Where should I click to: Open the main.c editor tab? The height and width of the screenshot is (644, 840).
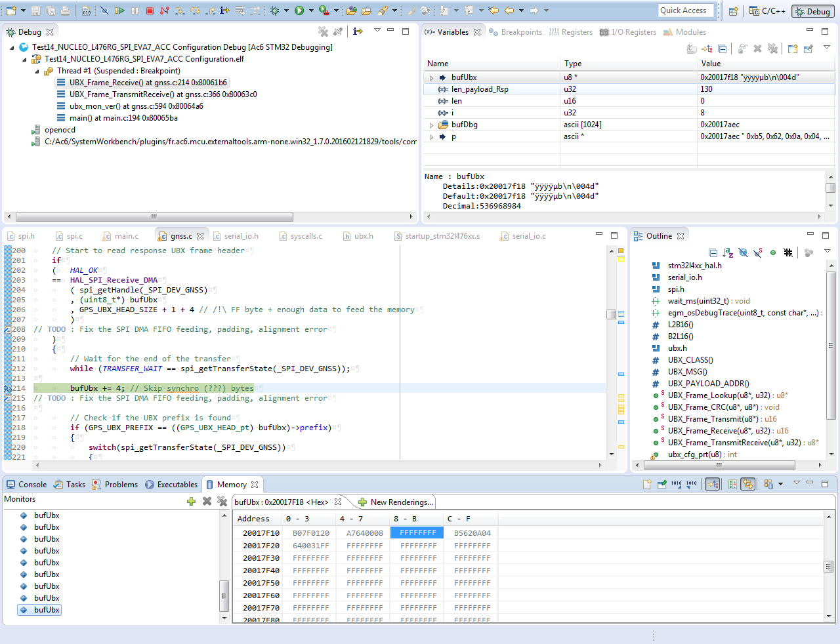coord(121,236)
